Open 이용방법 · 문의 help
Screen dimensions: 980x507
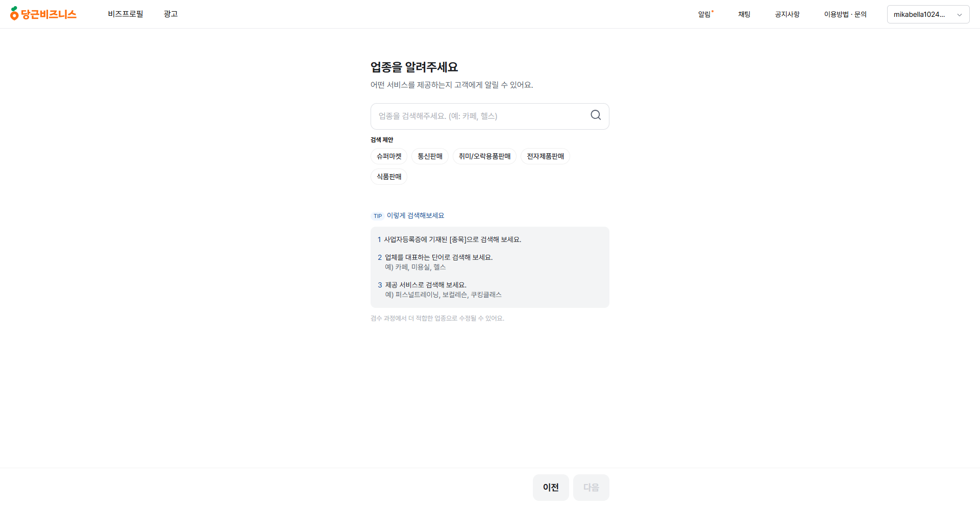(845, 14)
